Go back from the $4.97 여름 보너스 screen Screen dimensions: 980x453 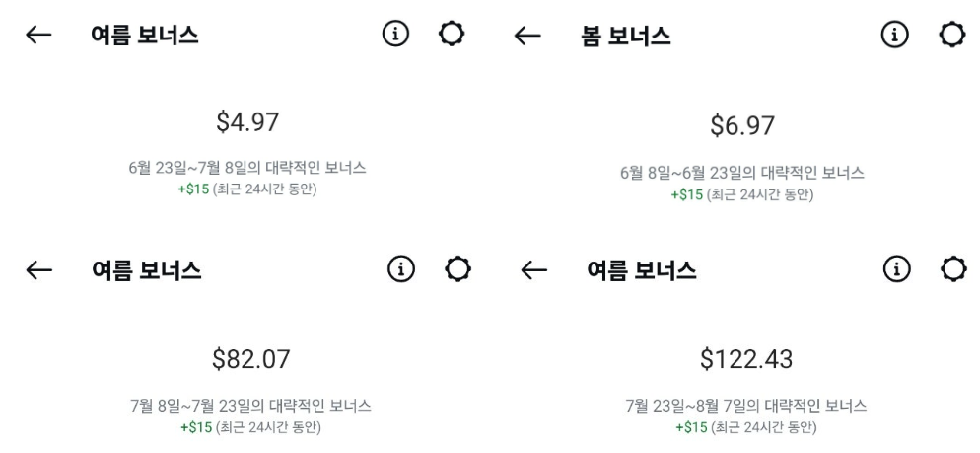pos(38,36)
